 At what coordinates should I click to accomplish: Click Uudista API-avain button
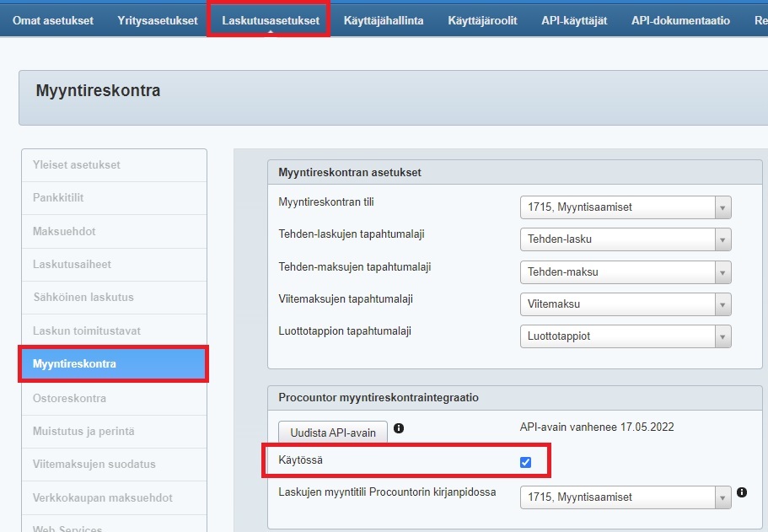coord(333,433)
